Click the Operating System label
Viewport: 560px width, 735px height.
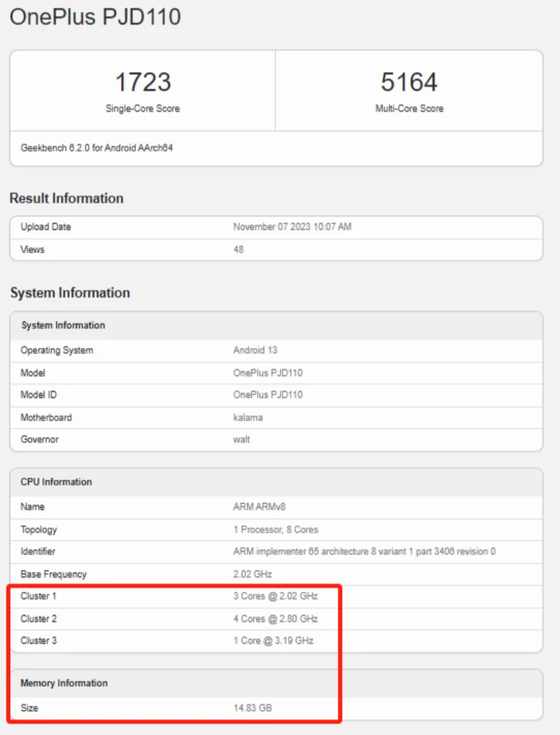tap(57, 350)
